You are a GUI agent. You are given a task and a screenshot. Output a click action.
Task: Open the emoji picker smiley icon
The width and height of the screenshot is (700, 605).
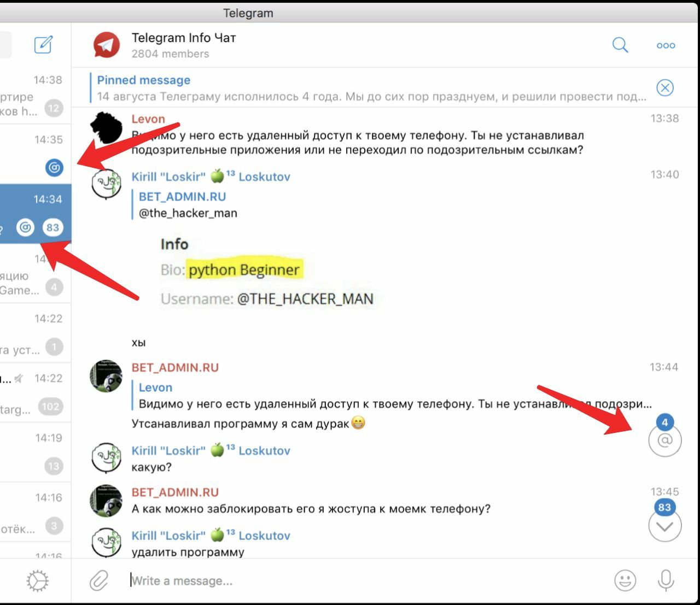click(625, 580)
